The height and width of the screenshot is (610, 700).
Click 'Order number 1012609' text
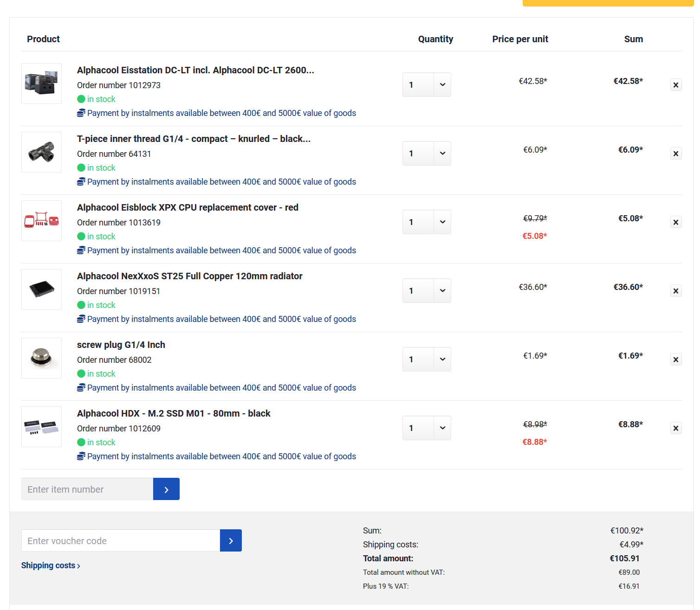pos(119,429)
